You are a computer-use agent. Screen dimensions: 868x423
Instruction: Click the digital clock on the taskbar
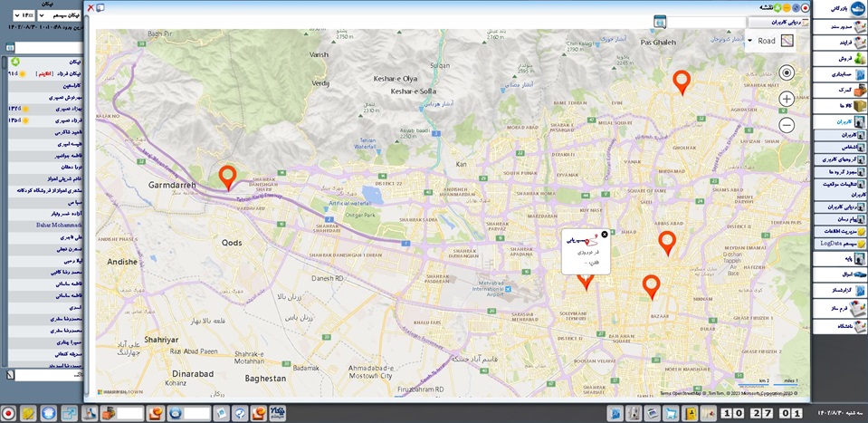pos(761,412)
